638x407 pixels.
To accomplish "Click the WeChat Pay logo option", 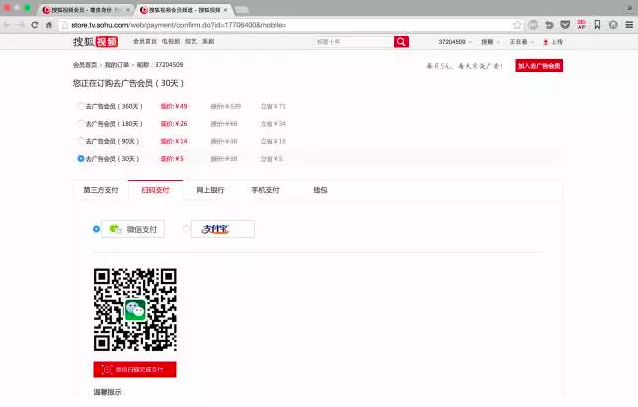I will [x=133, y=229].
